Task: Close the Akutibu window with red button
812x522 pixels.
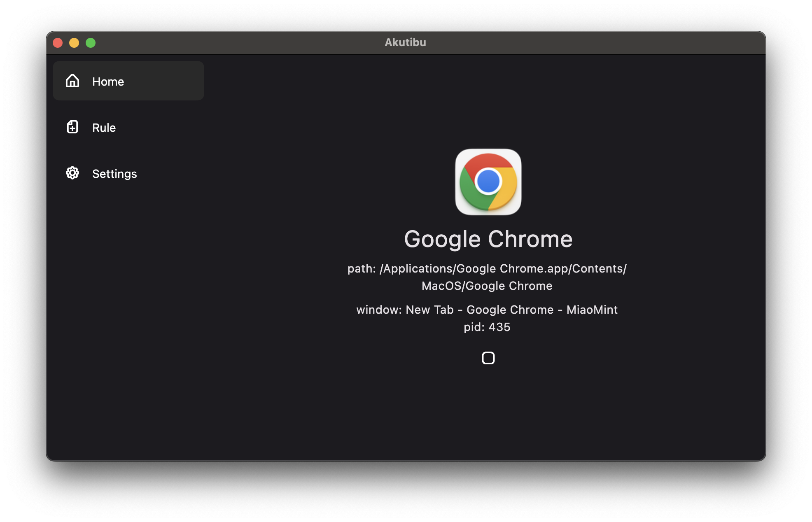Action: click(58, 43)
